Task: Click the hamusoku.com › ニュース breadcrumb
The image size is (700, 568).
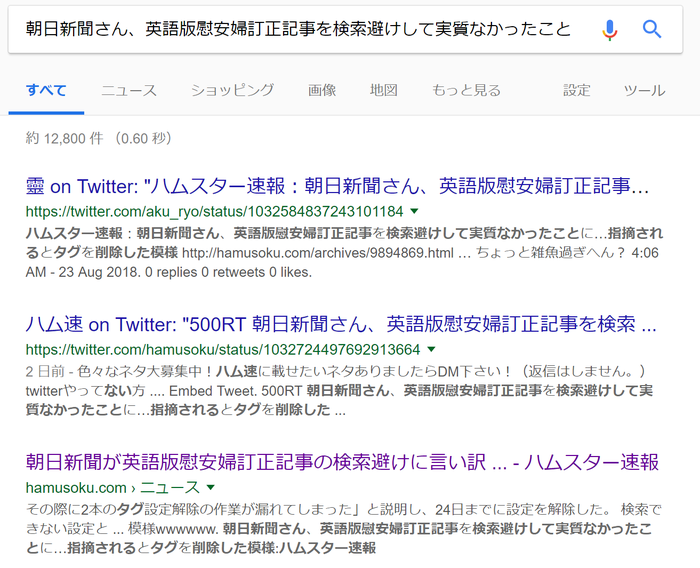Action: 112,488
